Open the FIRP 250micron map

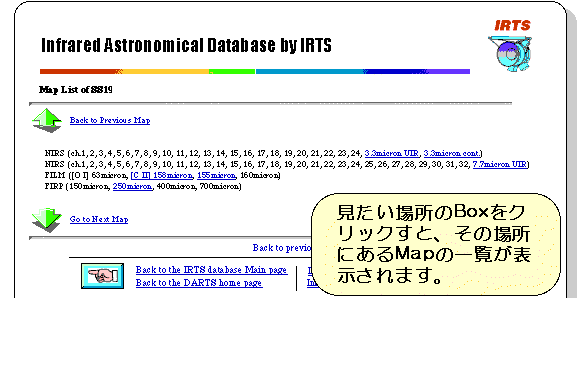(132, 186)
